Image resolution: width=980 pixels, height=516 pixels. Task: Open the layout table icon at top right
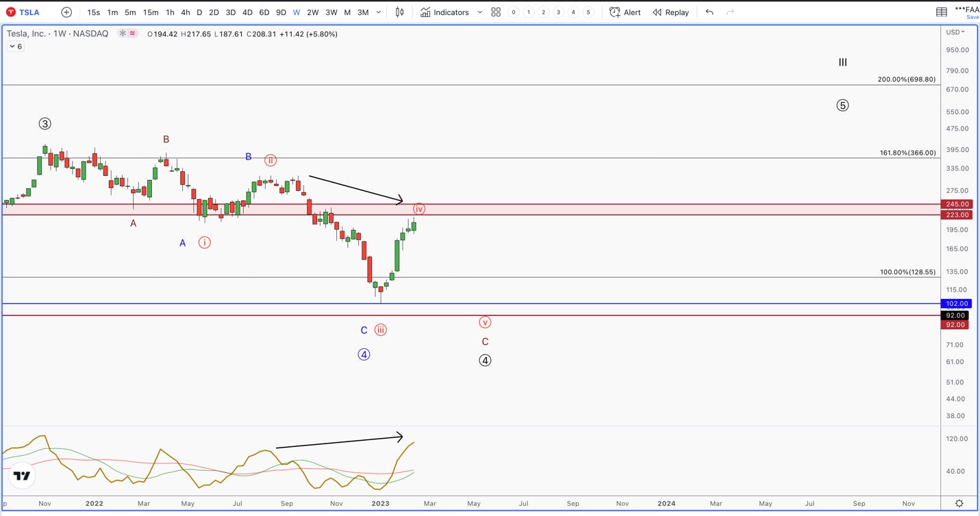(x=942, y=12)
